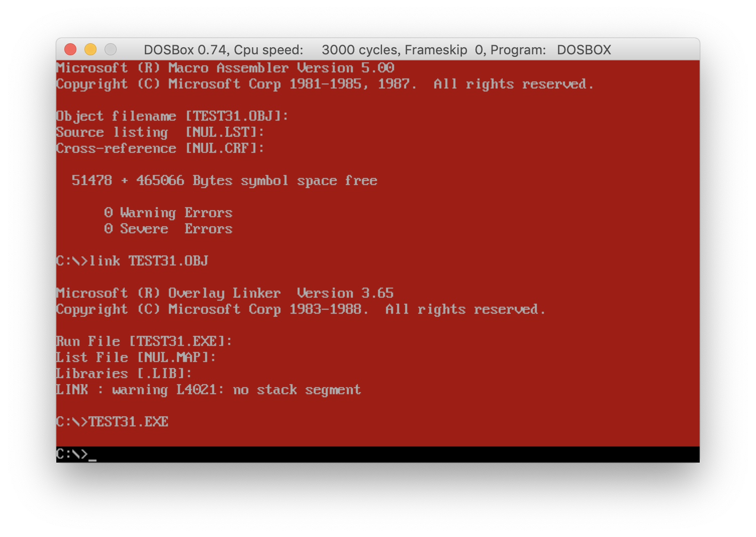
Task: Click the 'C:\>link TEST31.OBJ' command line
Action: point(132,261)
